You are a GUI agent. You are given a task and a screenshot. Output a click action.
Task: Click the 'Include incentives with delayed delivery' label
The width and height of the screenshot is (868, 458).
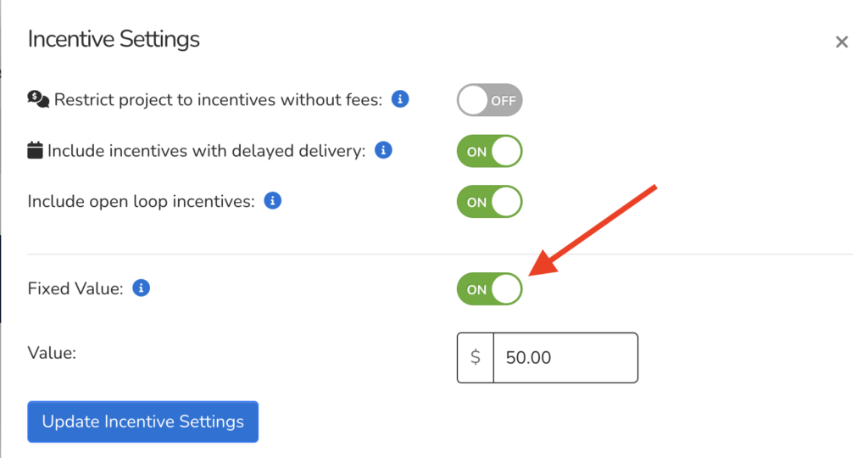[206, 151]
